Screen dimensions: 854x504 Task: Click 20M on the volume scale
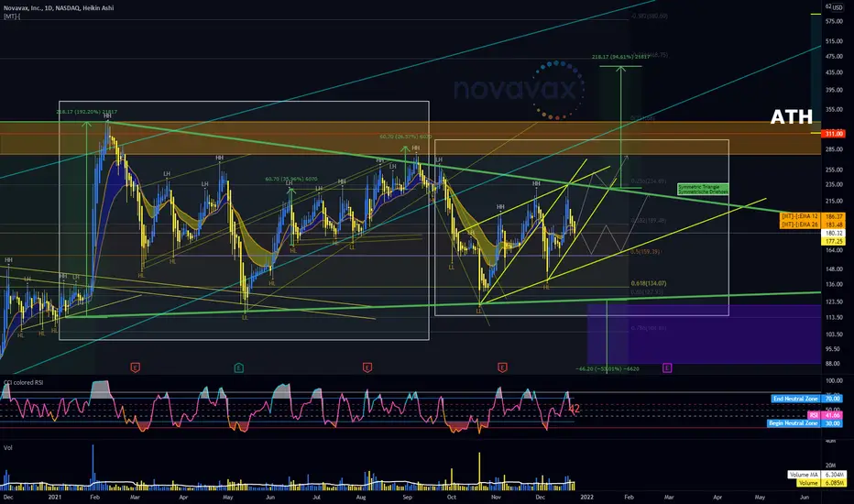(x=830, y=465)
